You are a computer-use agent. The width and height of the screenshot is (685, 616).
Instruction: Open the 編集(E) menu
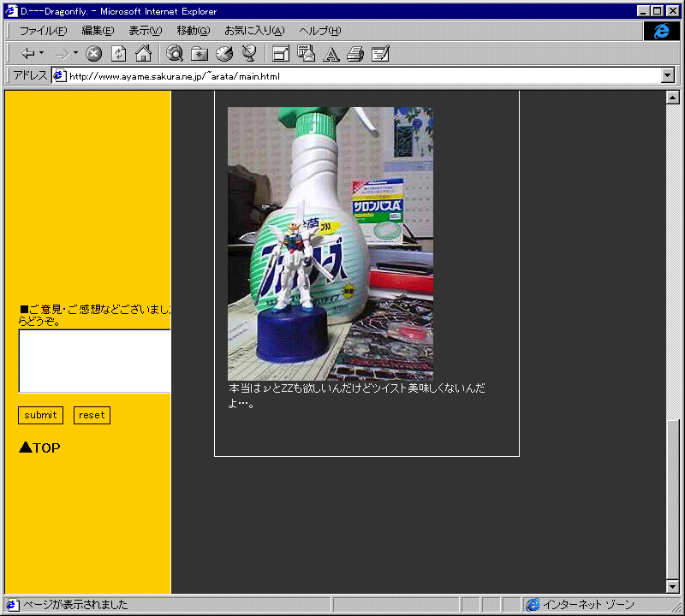(98, 31)
